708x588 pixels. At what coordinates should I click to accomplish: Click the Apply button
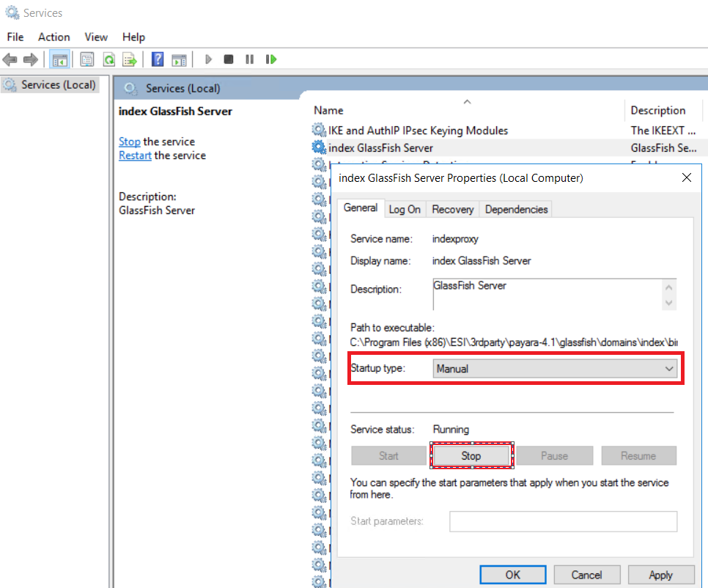pyautogui.click(x=661, y=575)
